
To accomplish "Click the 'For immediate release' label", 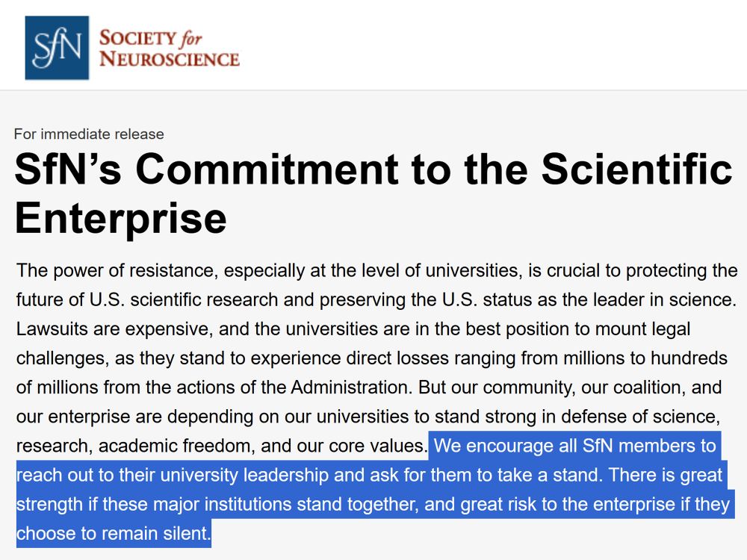I will [89, 134].
